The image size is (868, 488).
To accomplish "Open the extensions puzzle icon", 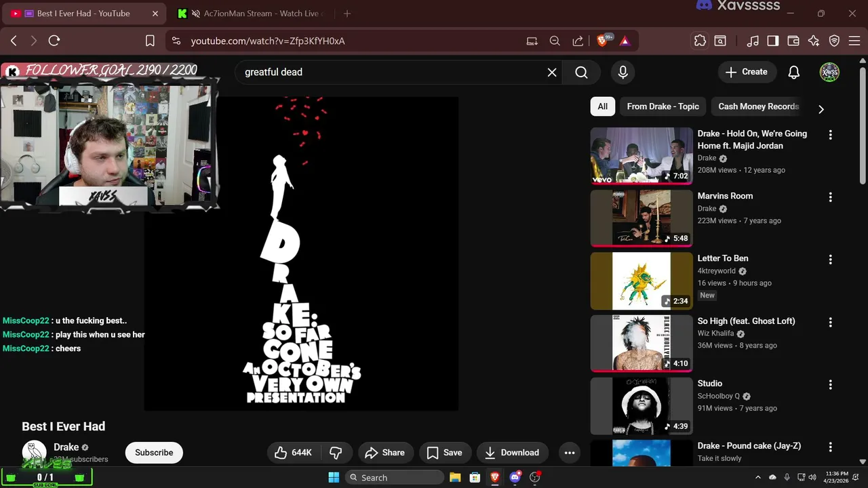I will pos(700,41).
